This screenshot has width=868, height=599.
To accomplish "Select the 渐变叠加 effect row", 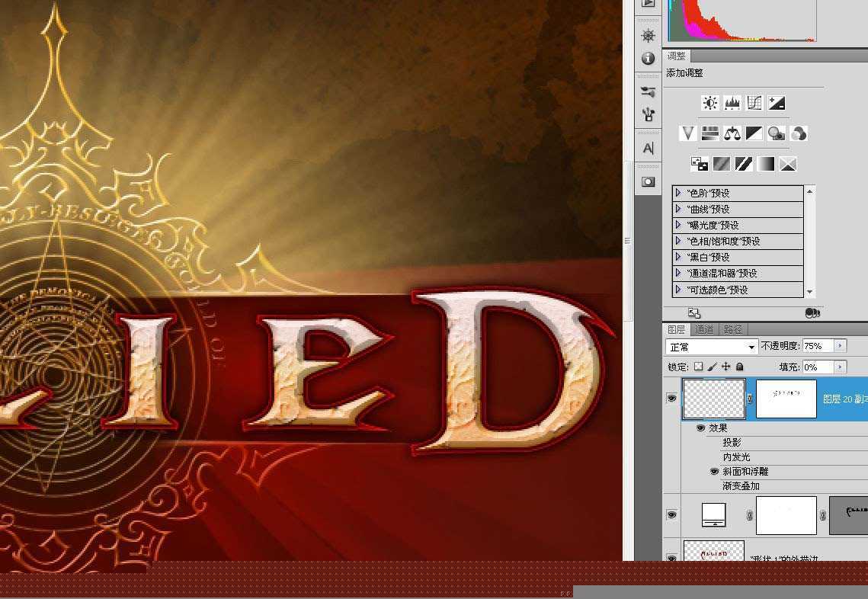I will click(741, 486).
